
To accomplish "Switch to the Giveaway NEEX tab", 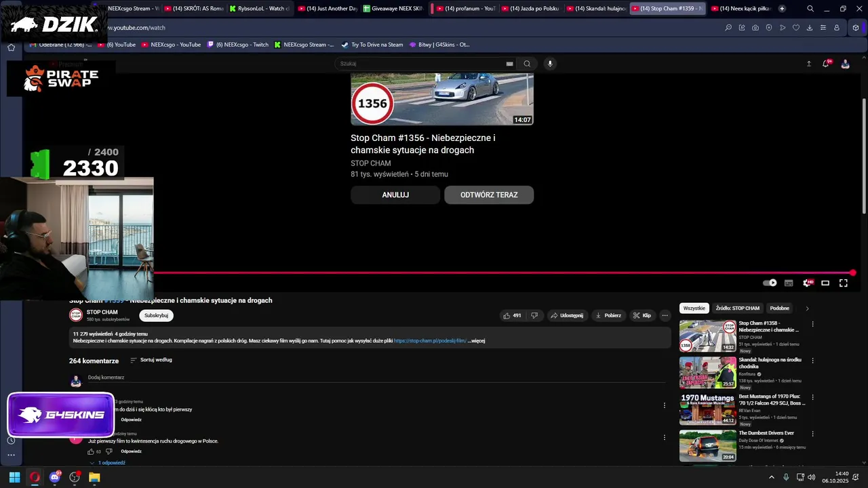I will (393, 9).
